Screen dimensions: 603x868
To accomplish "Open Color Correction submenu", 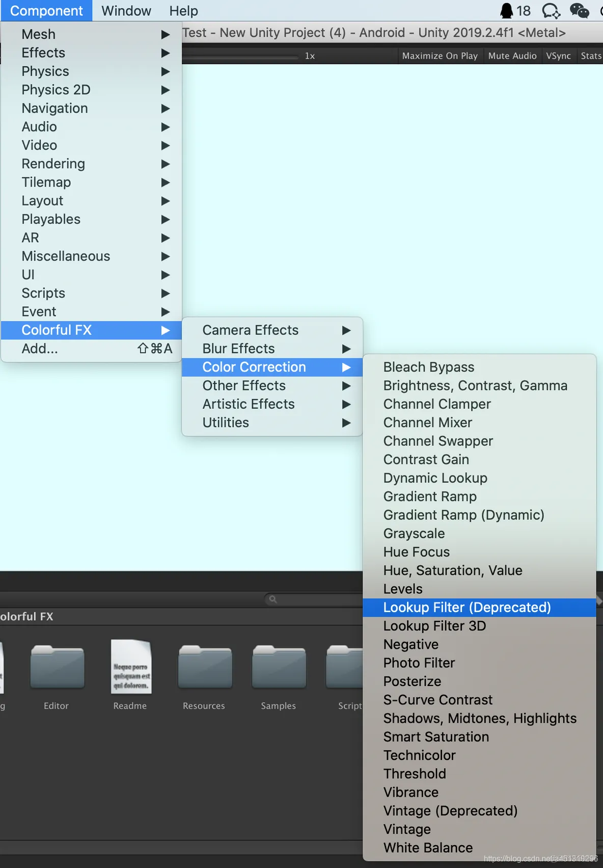I will click(x=272, y=367).
